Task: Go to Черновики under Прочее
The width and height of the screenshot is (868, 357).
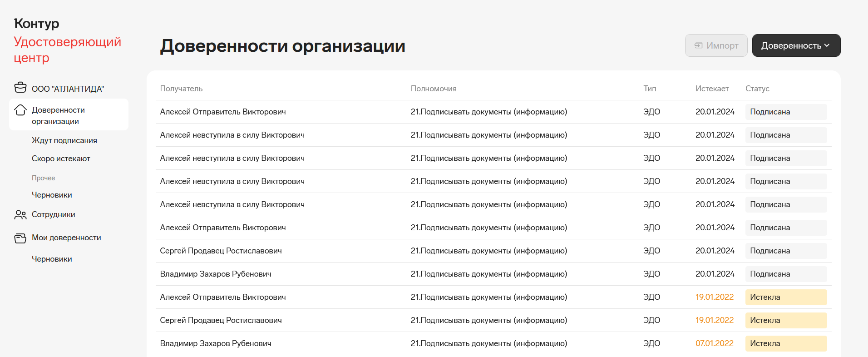Action: click(x=52, y=195)
